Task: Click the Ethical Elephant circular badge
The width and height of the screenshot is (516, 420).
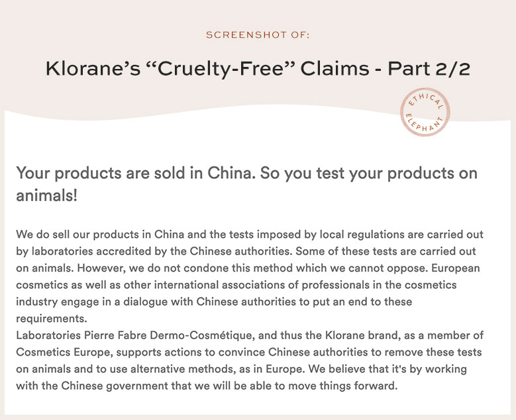Action: tap(425, 113)
